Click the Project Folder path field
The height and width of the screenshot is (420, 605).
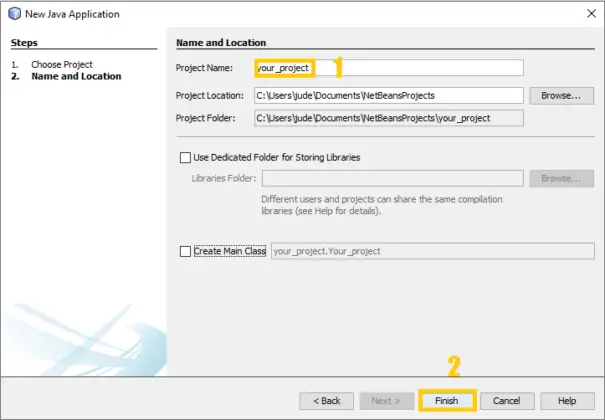388,118
